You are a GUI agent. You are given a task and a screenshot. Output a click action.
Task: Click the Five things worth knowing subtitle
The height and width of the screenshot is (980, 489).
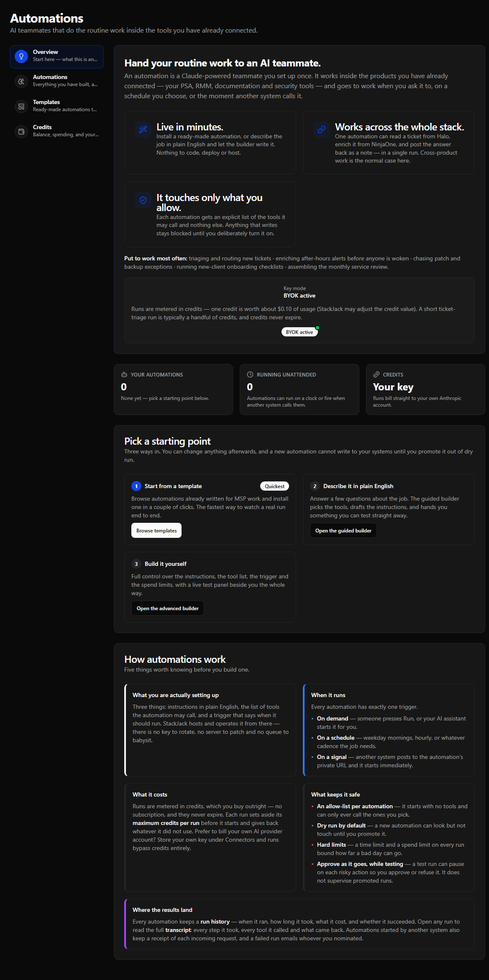tap(187, 669)
